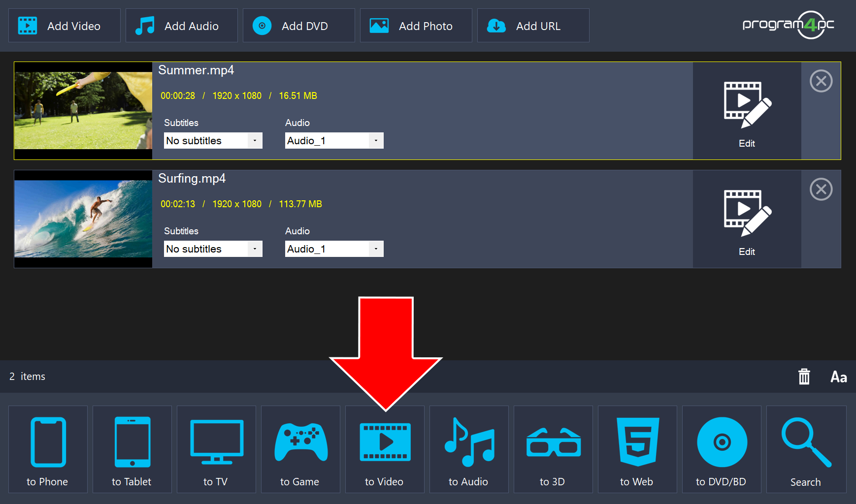856x504 pixels.
Task: Click the program4pc logo
Action: (789, 25)
